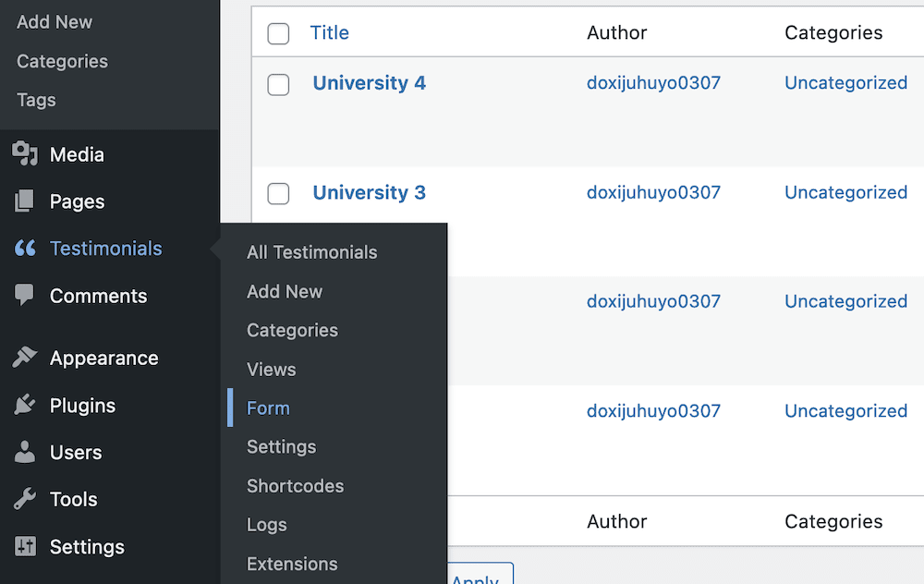Choose Add New in Testimonials submenu
Image resolution: width=924 pixels, height=584 pixels.
pyautogui.click(x=285, y=291)
